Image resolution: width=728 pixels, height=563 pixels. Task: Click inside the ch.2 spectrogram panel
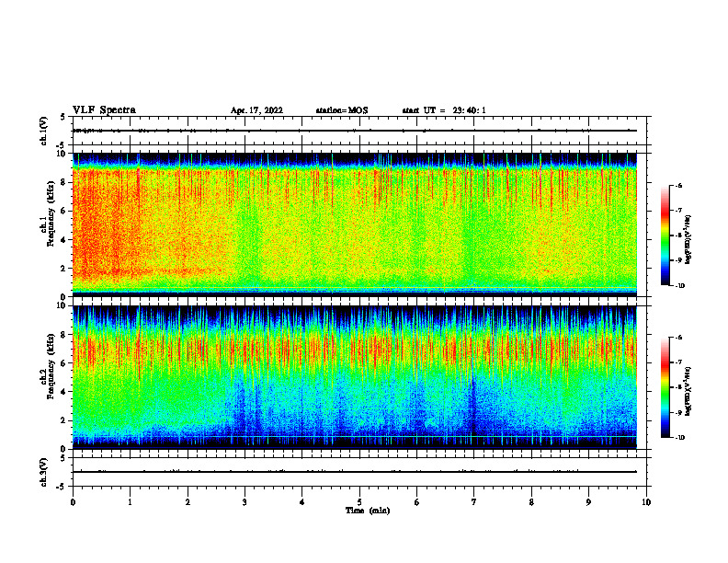click(355, 377)
